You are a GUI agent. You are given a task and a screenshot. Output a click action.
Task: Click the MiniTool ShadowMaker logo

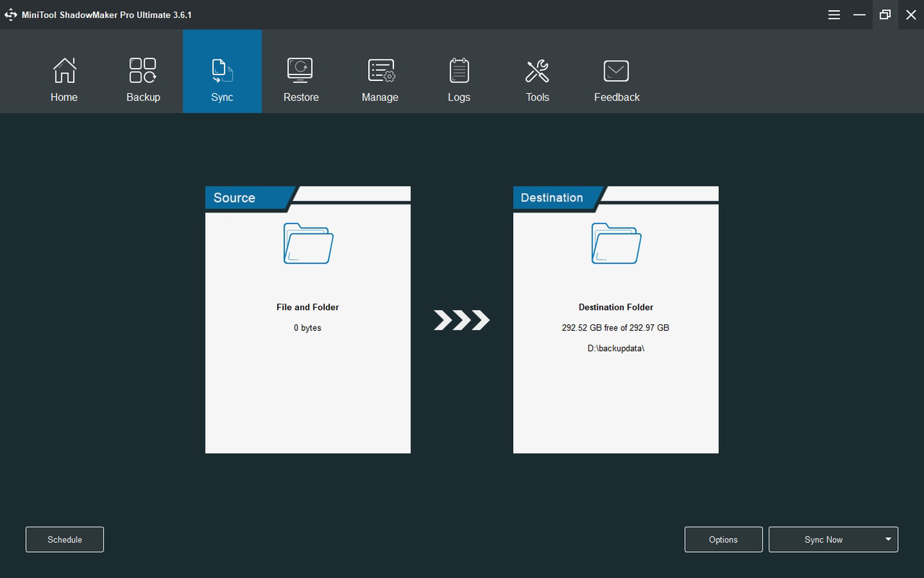click(11, 14)
